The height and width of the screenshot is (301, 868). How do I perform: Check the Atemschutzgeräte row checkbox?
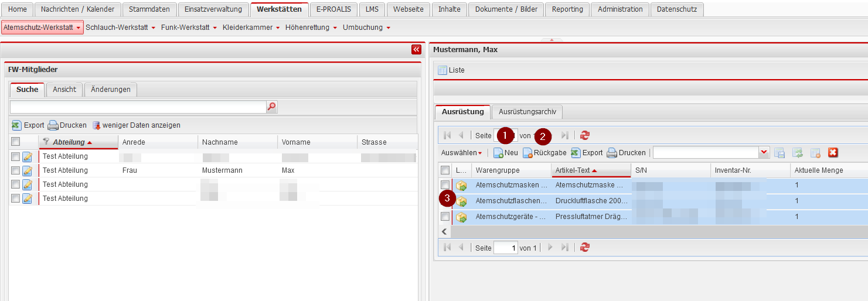(445, 217)
